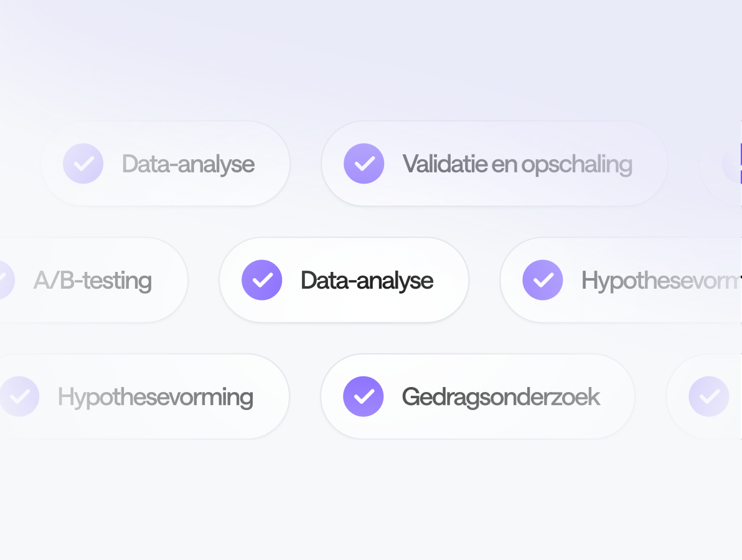Image resolution: width=742 pixels, height=560 pixels.
Task: Select the bold Data-analyse label in the center
Action: click(x=367, y=281)
